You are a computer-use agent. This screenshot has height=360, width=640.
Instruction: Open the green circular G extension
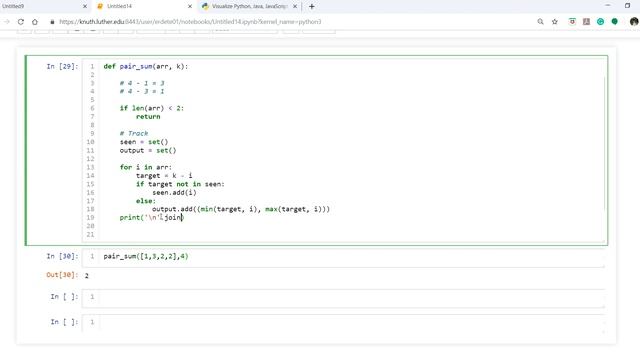600,22
